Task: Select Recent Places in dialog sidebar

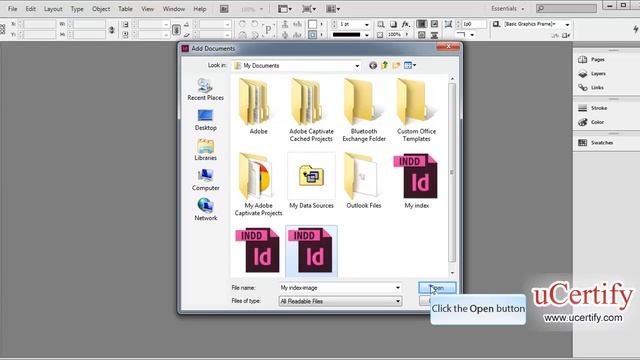Action: (x=205, y=89)
